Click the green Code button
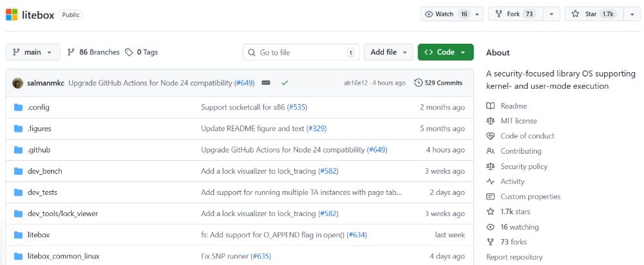Screen dimensions: 644x265 click(x=445, y=52)
